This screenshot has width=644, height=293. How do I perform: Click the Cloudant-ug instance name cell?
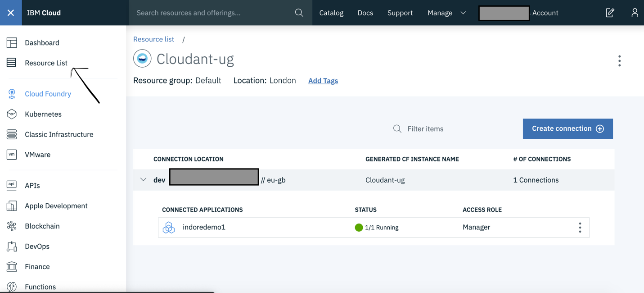pos(385,180)
